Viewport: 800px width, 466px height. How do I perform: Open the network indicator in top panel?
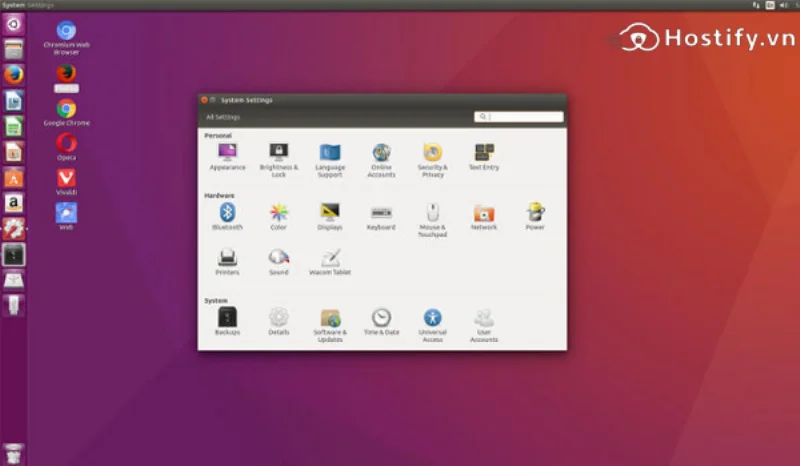point(756,5)
